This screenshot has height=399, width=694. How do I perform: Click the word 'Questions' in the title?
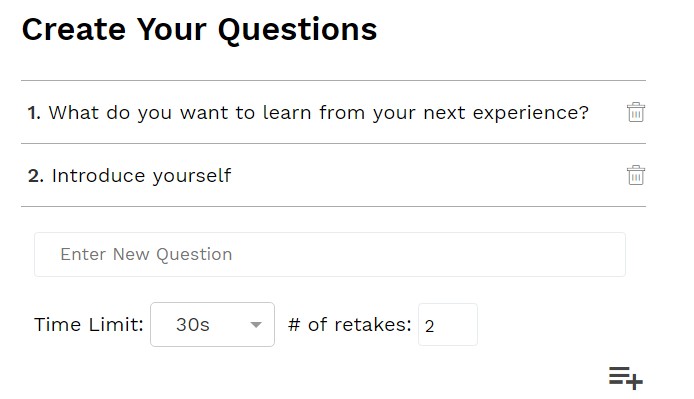pyautogui.click(x=297, y=30)
